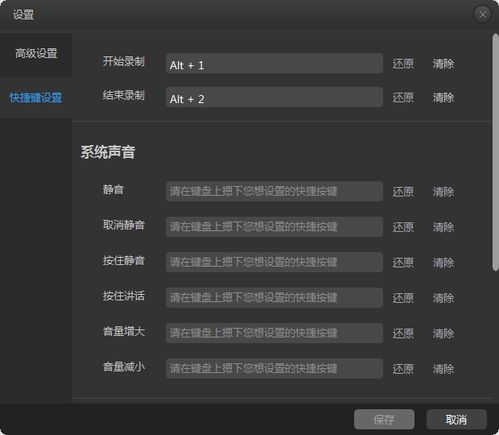Viewport: 499px width, 435px height.
Task: Click the 开始录制 shortcut field showing Alt + 1
Action: pyautogui.click(x=274, y=63)
